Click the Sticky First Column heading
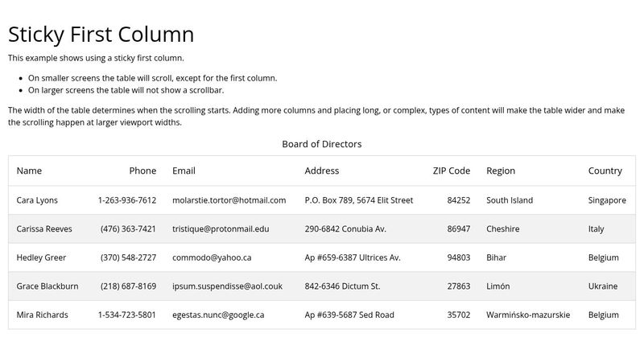Screen dimensions: 644x362 101,35
